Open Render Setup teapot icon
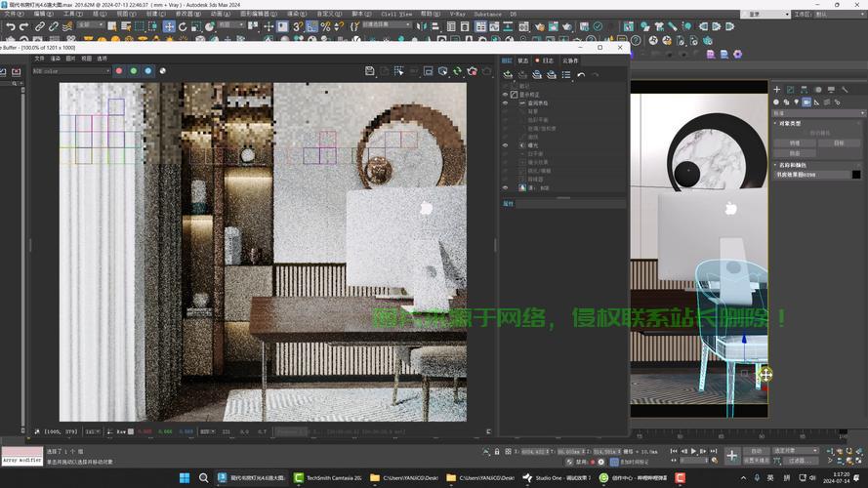 pyautogui.click(x=540, y=26)
